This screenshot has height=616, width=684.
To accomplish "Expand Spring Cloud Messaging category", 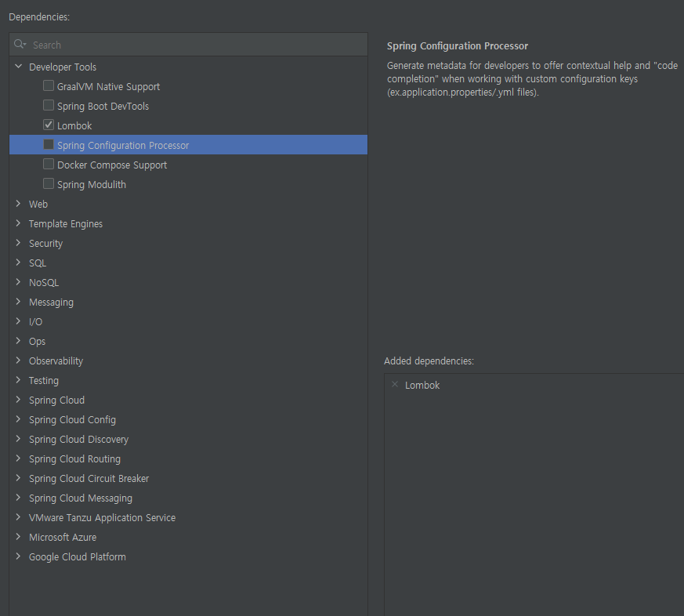I will 18,498.
